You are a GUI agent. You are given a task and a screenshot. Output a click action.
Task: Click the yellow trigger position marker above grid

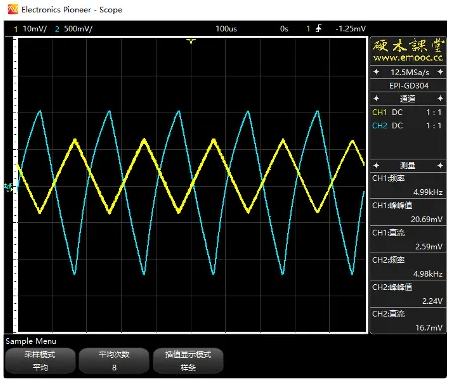click(191, 41)
